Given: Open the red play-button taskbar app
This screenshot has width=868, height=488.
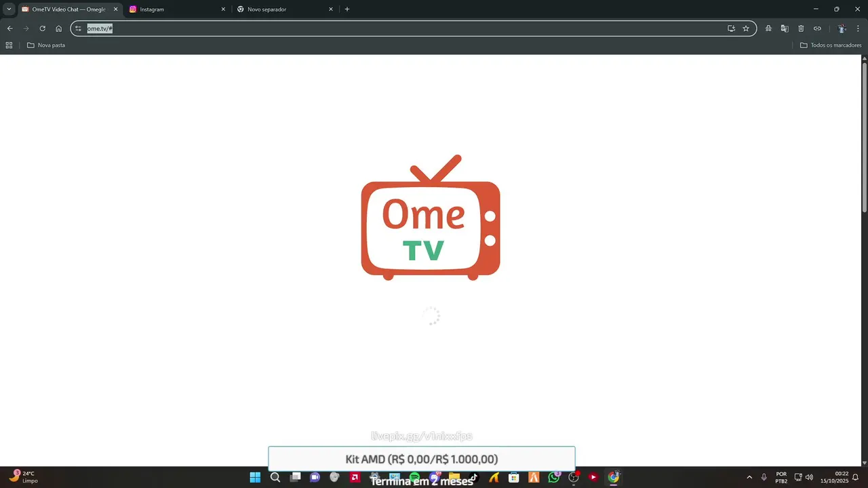Looking at the screenshot, I should (x=593, y=477).
